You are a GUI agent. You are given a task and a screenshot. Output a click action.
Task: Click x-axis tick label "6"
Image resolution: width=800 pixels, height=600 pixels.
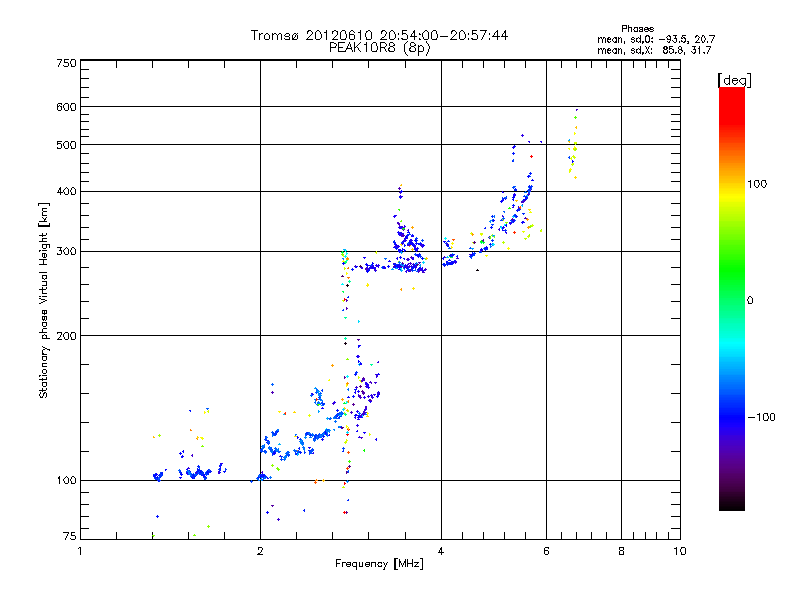tap(546, 552)
